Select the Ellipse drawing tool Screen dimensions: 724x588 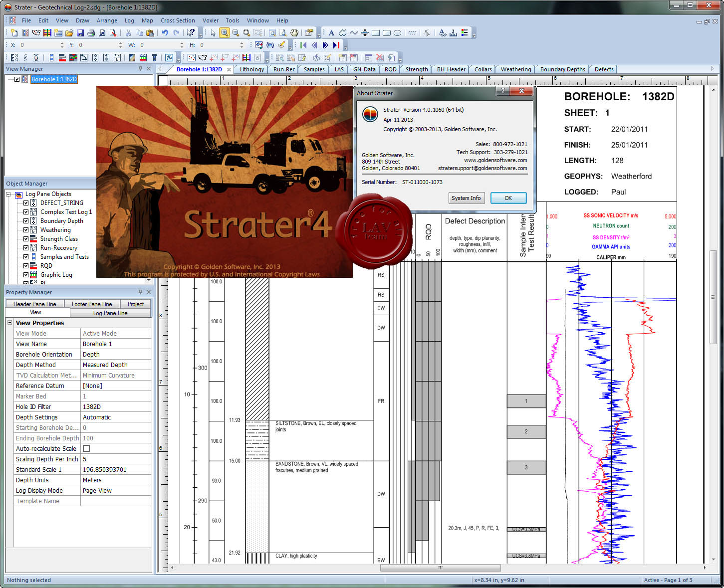point(398,33)
